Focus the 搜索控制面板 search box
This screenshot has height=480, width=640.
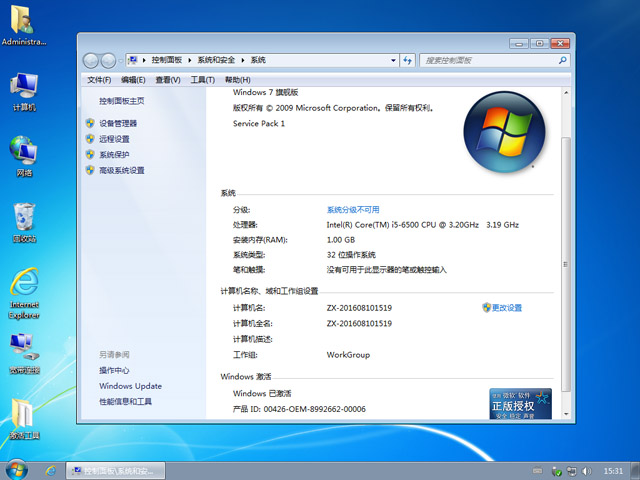point(488,61)
